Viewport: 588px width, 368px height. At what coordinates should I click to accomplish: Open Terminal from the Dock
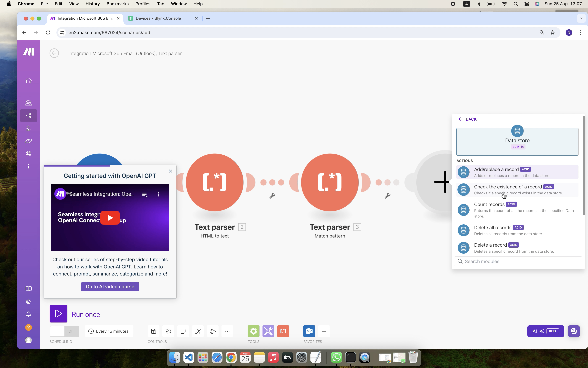350,357
